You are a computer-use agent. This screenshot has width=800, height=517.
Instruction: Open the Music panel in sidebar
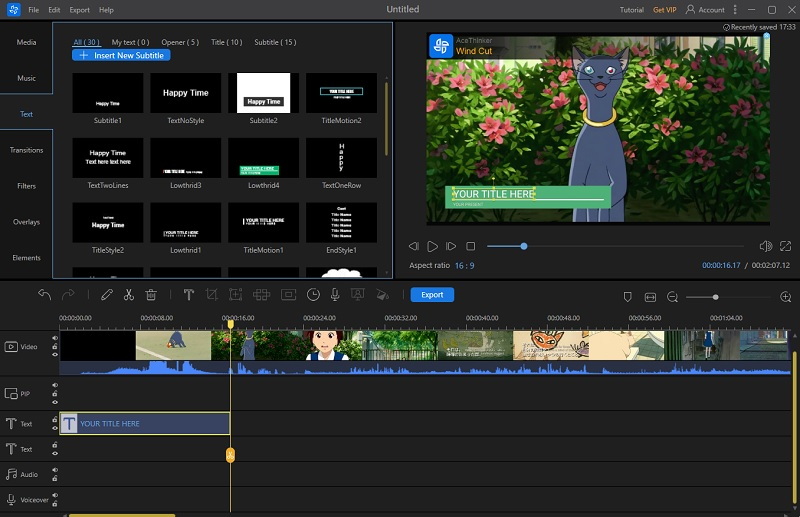[26, 78]
